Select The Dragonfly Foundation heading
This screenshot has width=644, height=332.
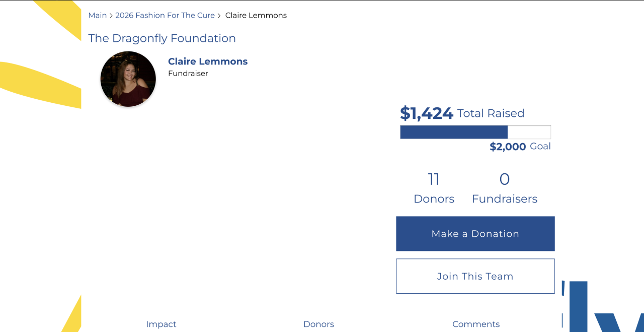pos(162,38)
